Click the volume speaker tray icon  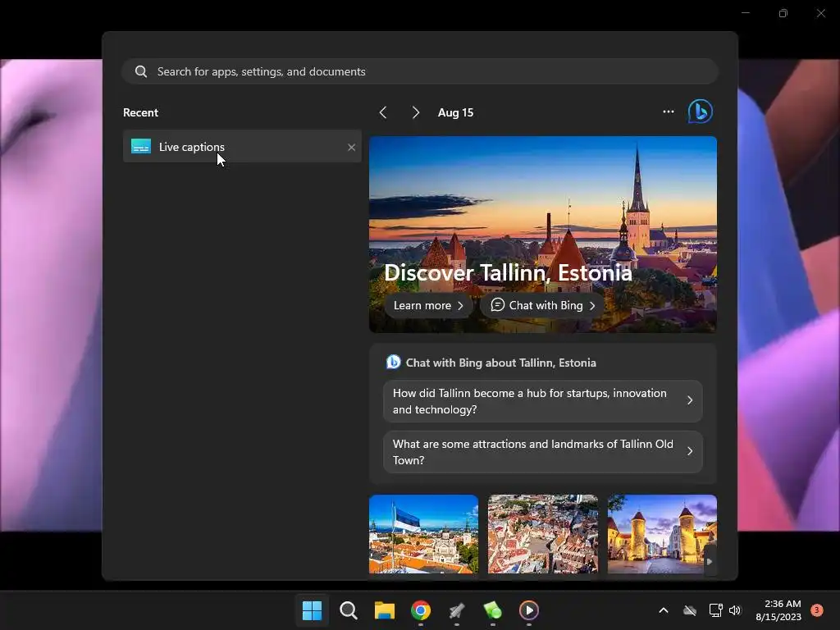(x=735, y=610)
